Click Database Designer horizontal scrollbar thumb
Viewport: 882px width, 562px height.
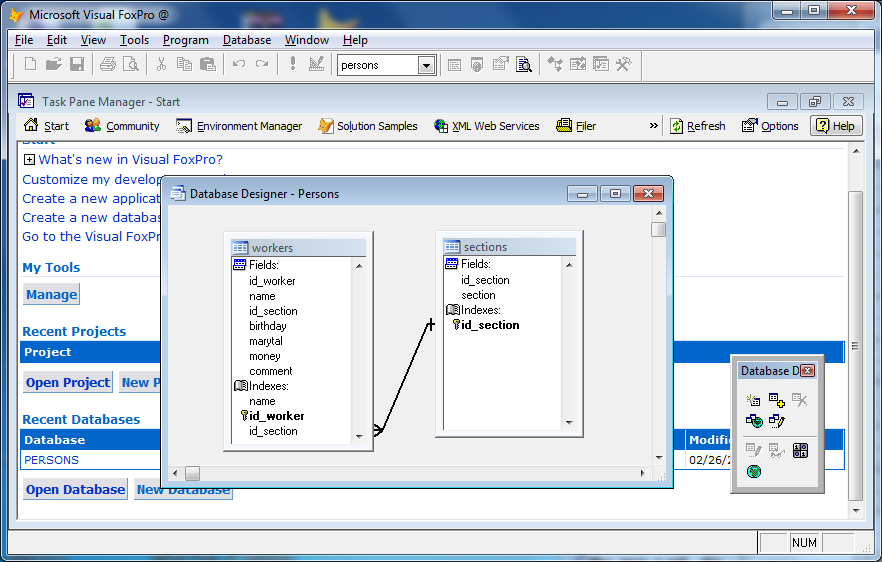(192, 473)
